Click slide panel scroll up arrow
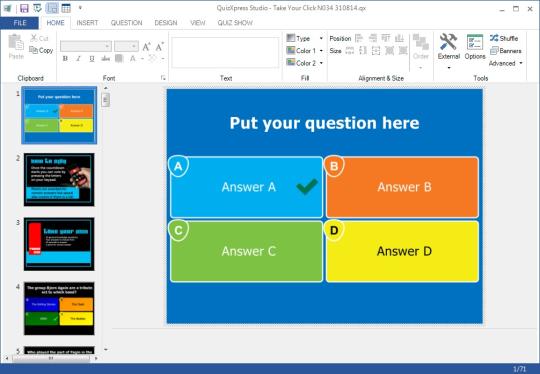The image size is (540, 374). coord(106,88)
